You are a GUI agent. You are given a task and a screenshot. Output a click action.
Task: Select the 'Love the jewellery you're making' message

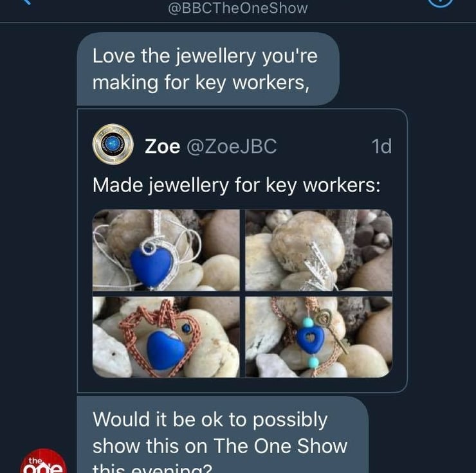[208, 69]
